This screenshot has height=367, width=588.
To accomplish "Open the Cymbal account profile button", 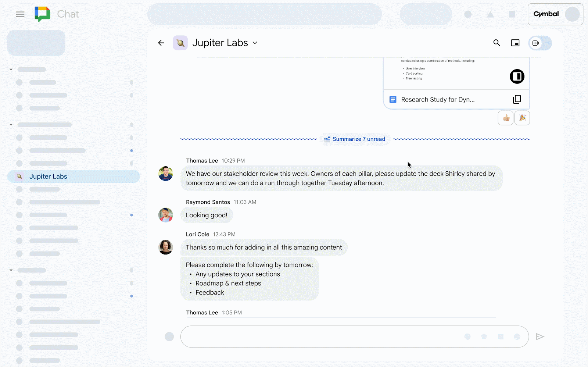I will 555,14.
